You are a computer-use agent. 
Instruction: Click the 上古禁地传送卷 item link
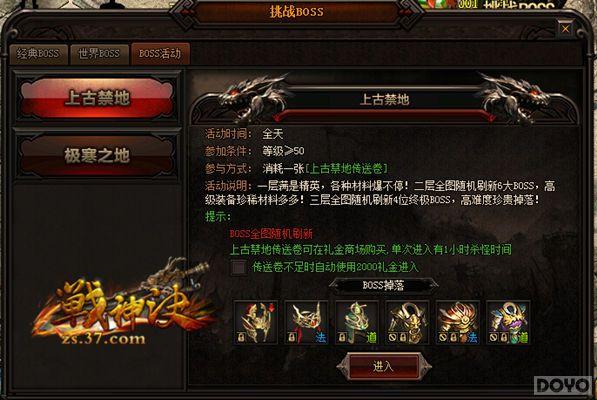click(346, 168)
